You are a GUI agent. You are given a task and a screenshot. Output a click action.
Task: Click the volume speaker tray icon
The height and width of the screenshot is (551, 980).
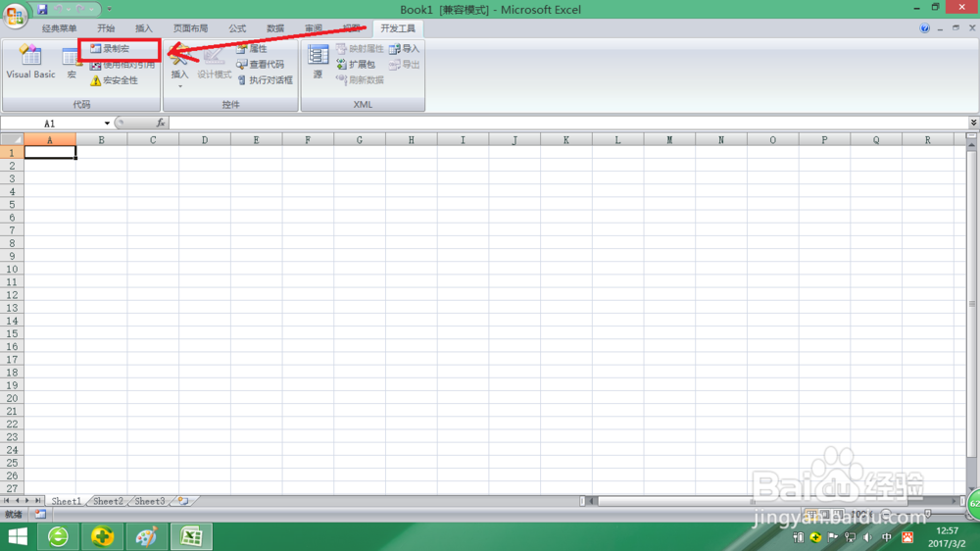(868, 537)
